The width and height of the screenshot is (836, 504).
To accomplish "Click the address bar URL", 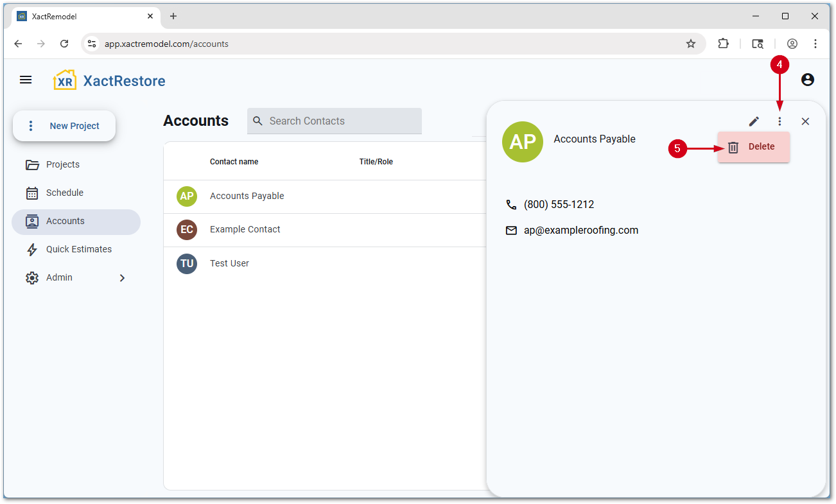I will 166,44.
